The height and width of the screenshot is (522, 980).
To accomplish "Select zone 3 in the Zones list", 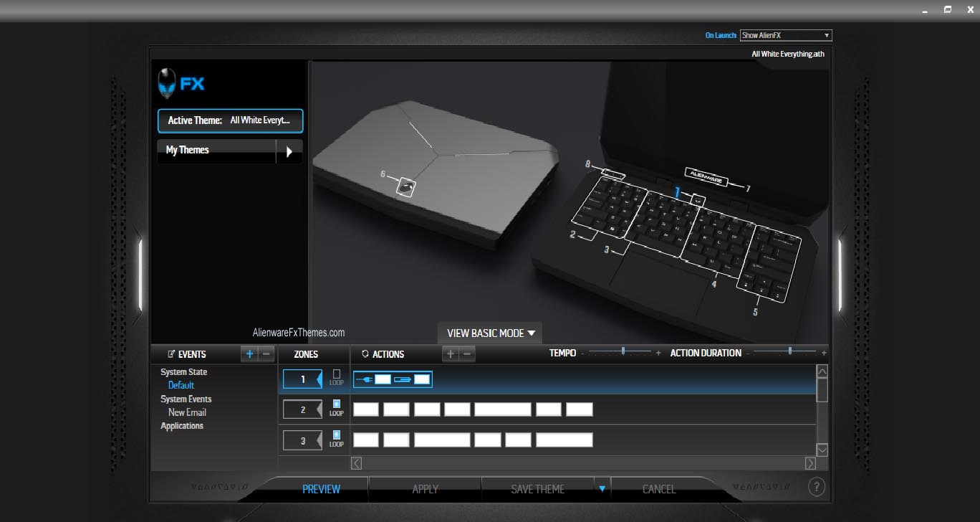I will 303,440.
